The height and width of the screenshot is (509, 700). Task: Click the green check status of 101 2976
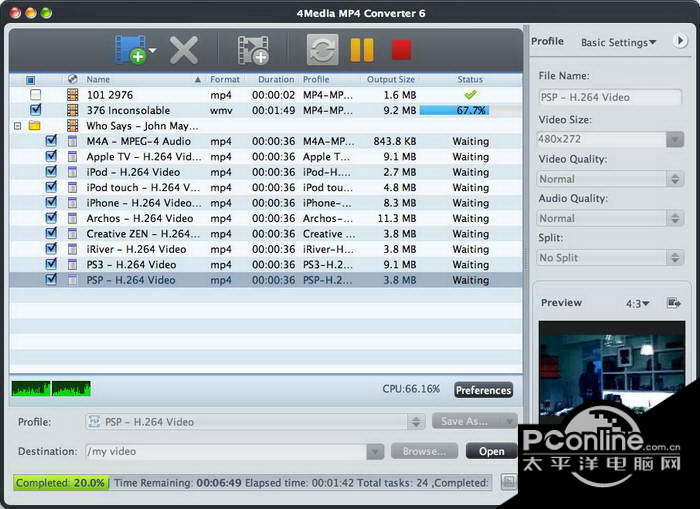pos(470,95)
